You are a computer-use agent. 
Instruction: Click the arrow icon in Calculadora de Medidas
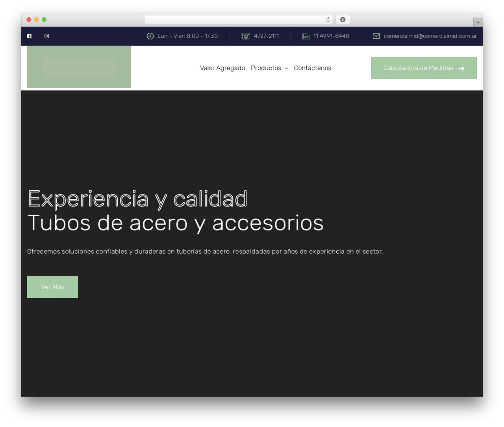(x=461, y=69)
